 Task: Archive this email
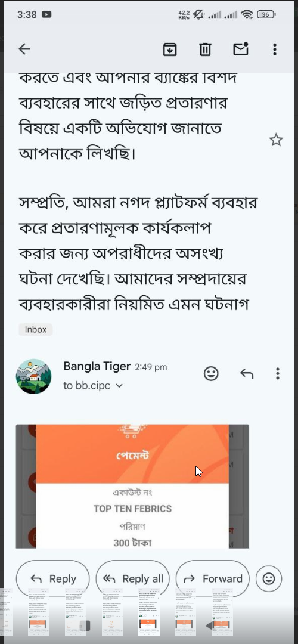pyautogui.click(x=170, y=49)
